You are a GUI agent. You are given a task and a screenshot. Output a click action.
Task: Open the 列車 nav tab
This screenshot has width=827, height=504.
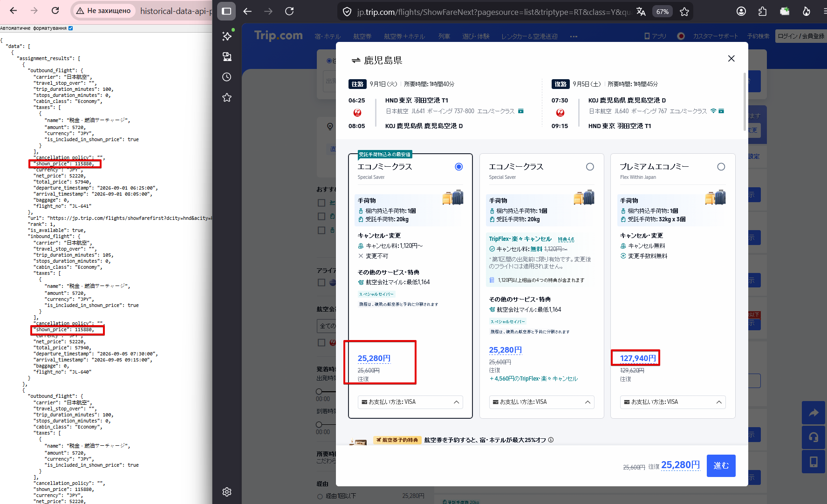444,36
